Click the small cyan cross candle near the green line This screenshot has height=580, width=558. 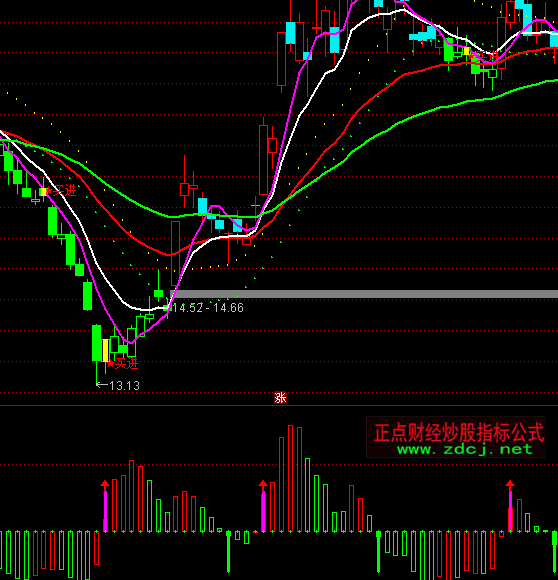click(255, 205)
